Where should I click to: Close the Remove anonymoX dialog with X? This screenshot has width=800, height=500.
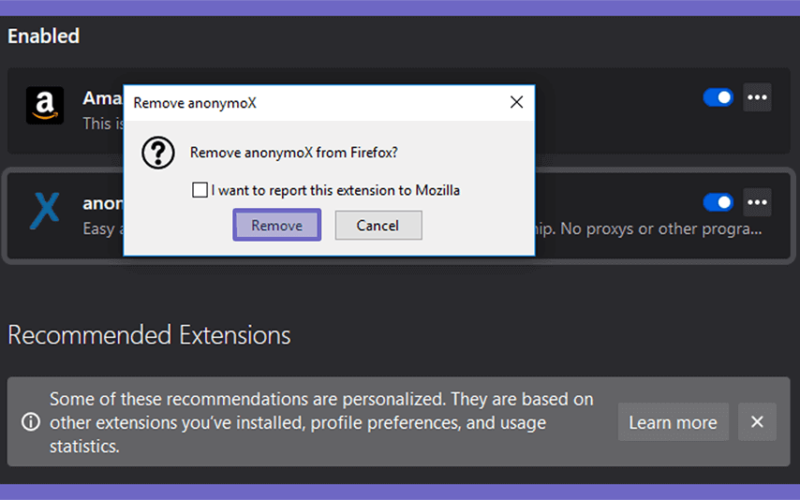click(x=516, y=103)
